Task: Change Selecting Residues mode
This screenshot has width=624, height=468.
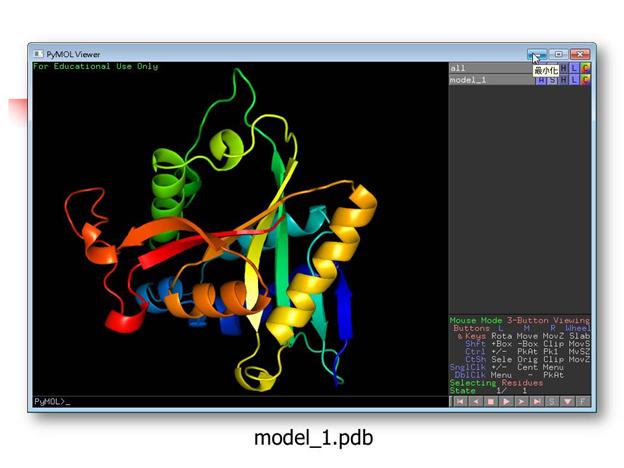Action: (x=496, y=383)
